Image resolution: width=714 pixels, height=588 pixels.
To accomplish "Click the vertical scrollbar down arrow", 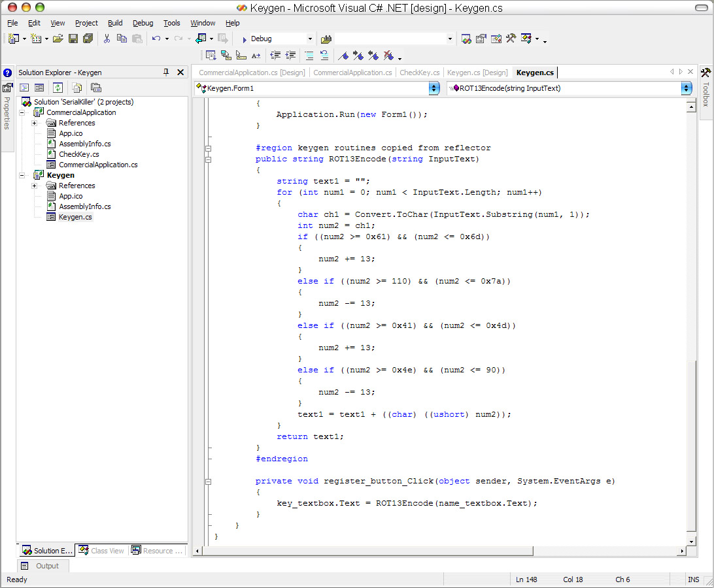I will (x=691, y=542).
